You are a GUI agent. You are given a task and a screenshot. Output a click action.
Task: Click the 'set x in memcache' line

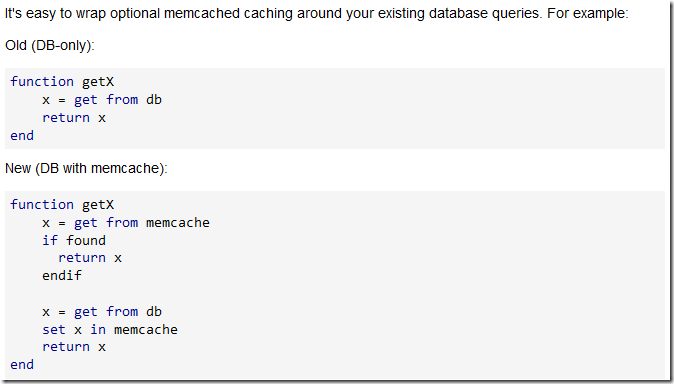(110, 330)
